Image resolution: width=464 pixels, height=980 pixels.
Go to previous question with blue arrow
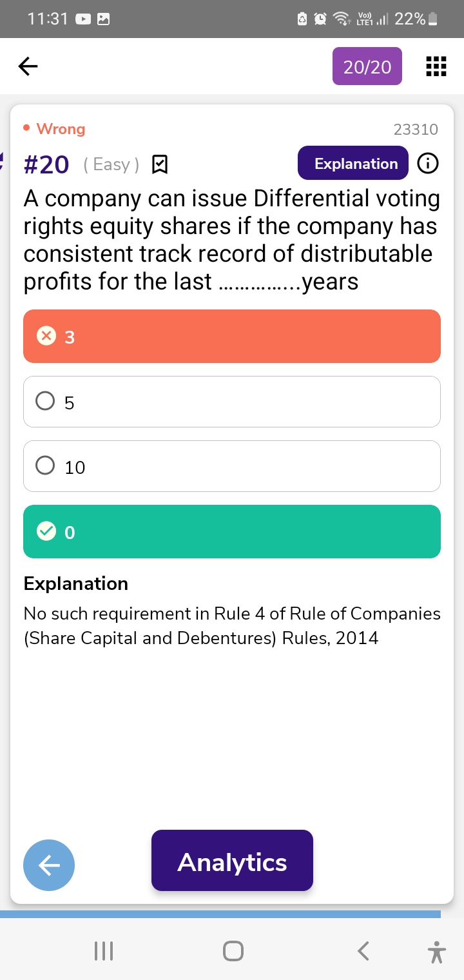(x=49, y=865)
